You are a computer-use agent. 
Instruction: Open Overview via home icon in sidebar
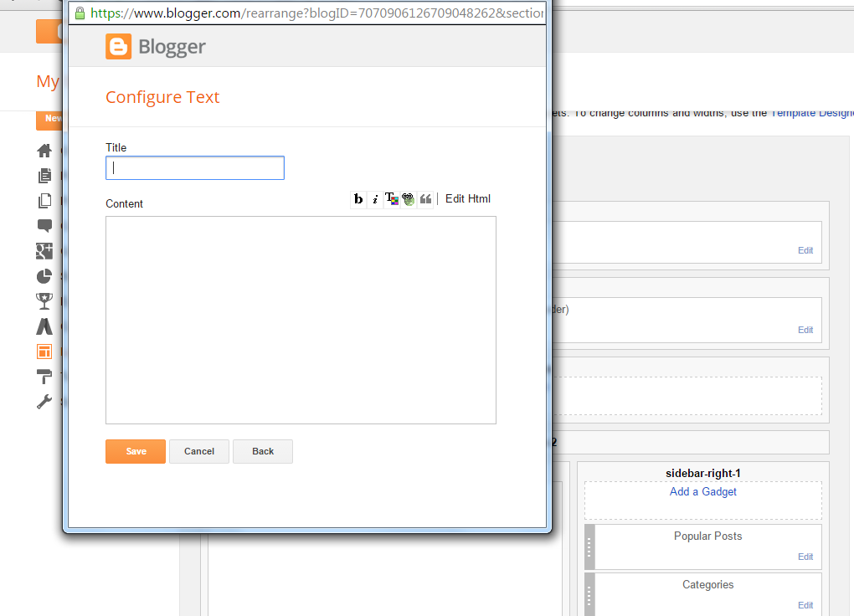[x=44, y=151]
